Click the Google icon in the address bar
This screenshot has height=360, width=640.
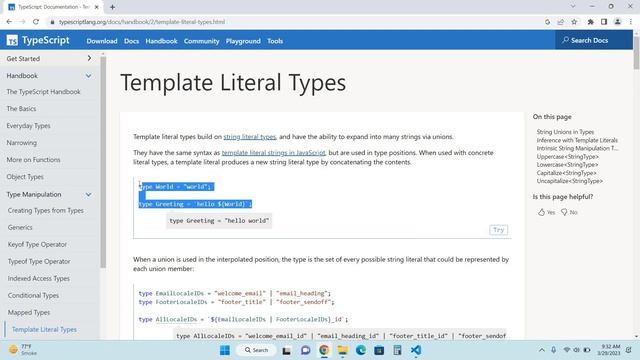[x=547, y=22]
